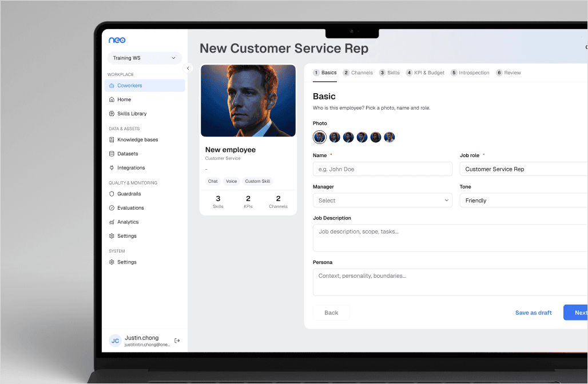Image resolution: width=588 pixels, height=384 pixels.
Task: Click the Analytics chart icon
Action: tap(112, 222)
